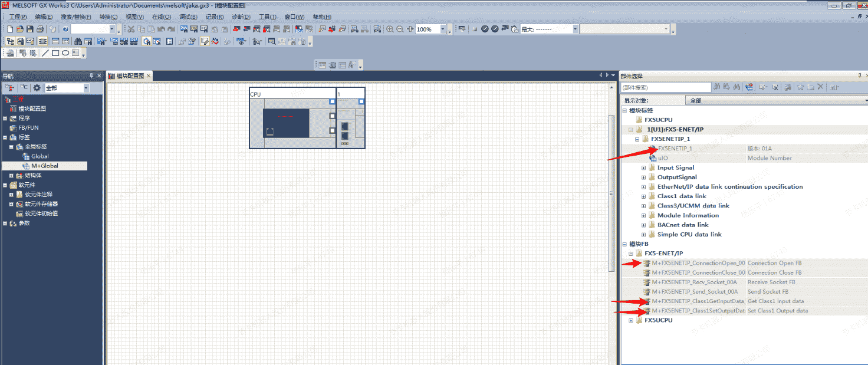
Task: Click the New project icon
Action: [x=9, y=29]
